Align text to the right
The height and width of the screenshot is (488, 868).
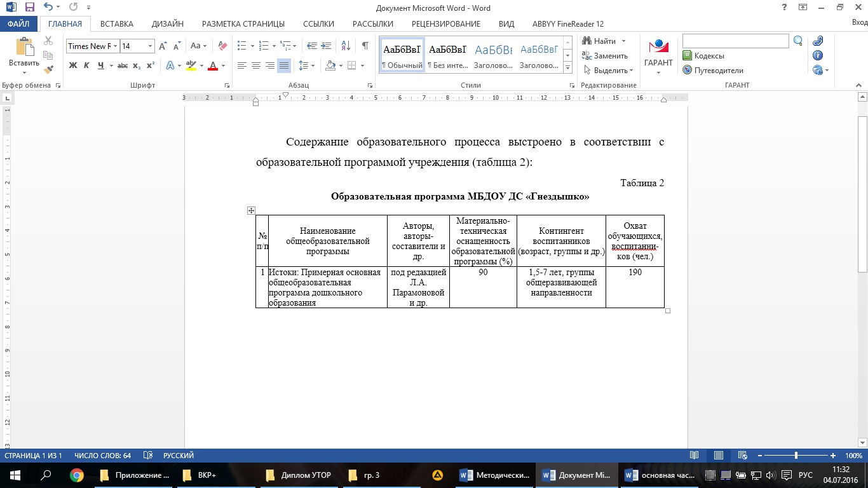click(x=270, y=65)
